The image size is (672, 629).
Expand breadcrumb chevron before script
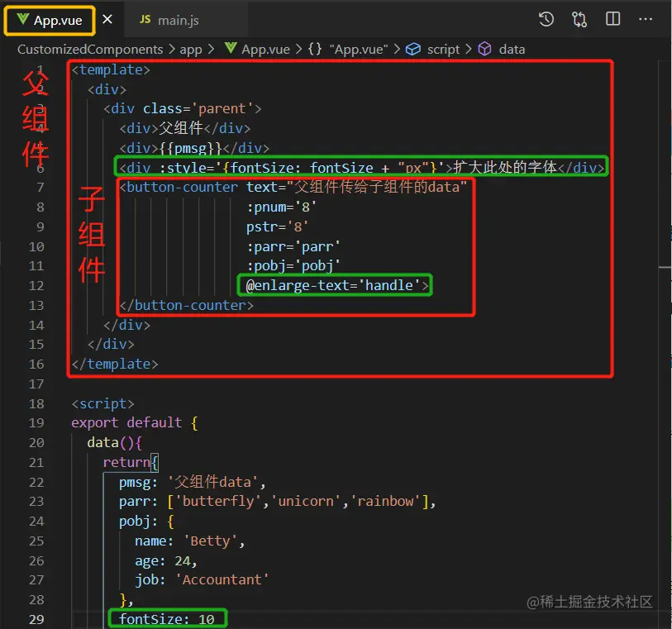pos(398,50)
